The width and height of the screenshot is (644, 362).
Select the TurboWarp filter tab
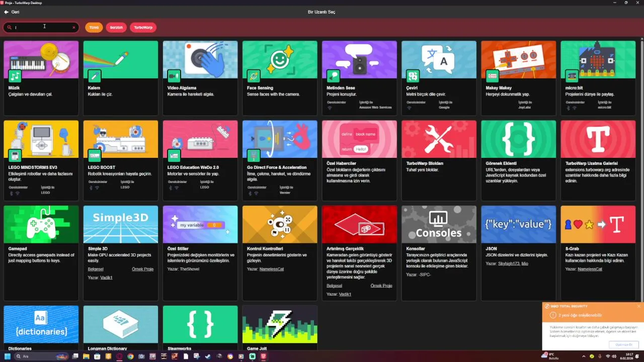click(x=143, y=28)
